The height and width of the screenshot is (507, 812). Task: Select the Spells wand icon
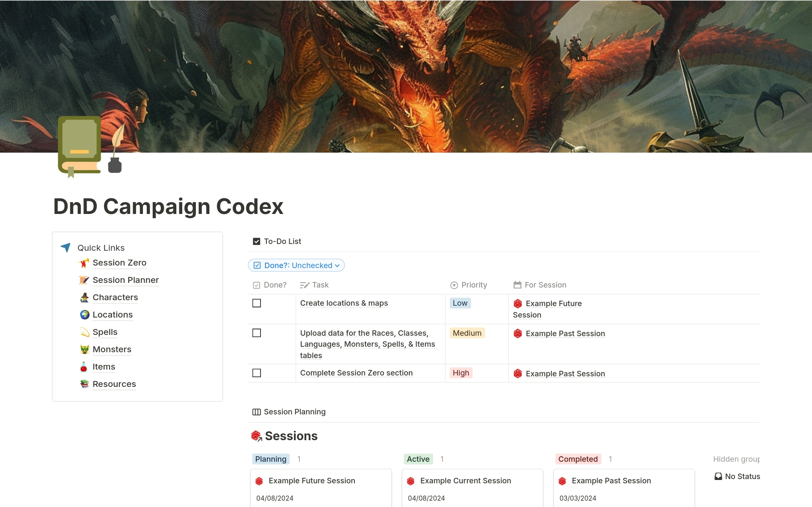coord(84,332)
